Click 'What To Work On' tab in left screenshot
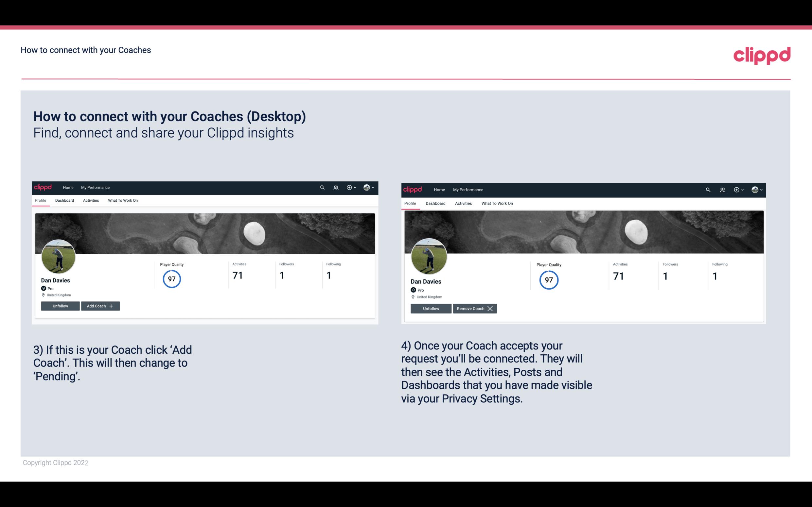The height and width of the screenshot is (507, 812). pos(123,200)
